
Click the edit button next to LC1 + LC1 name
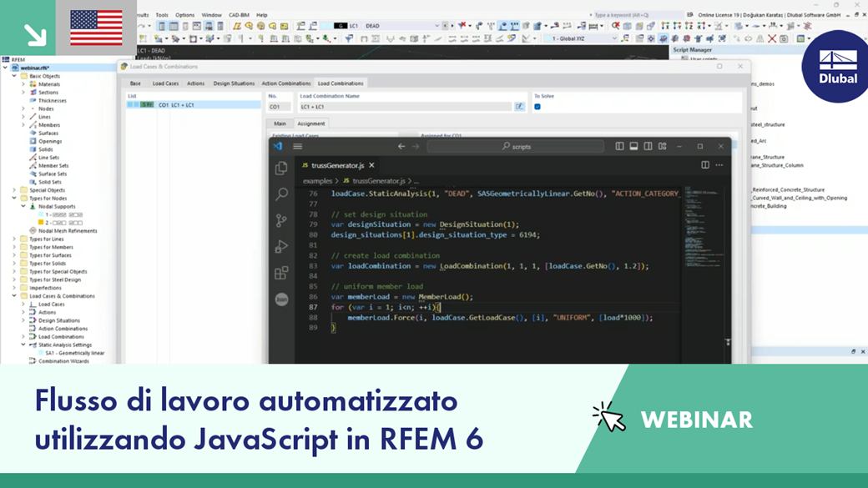coord(520,106)
